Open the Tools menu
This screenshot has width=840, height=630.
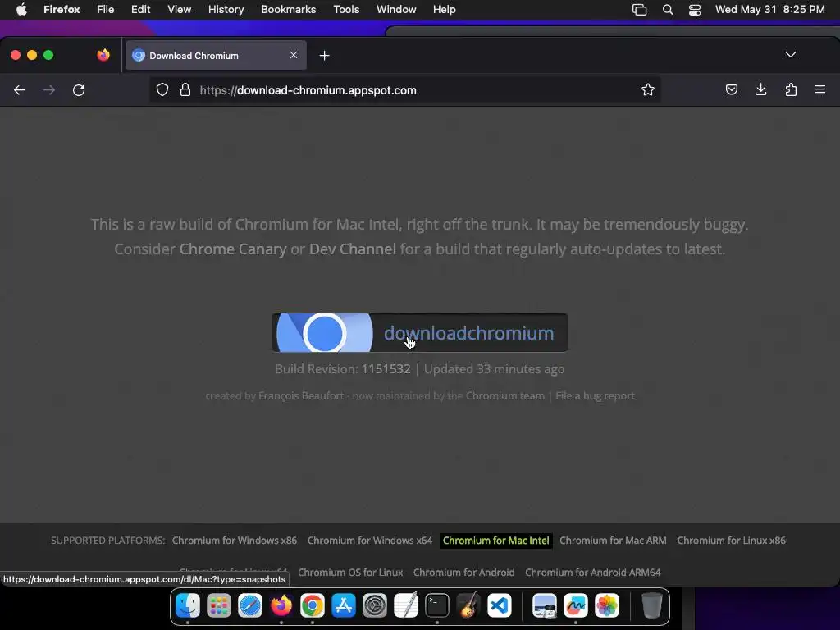point(346,10)
